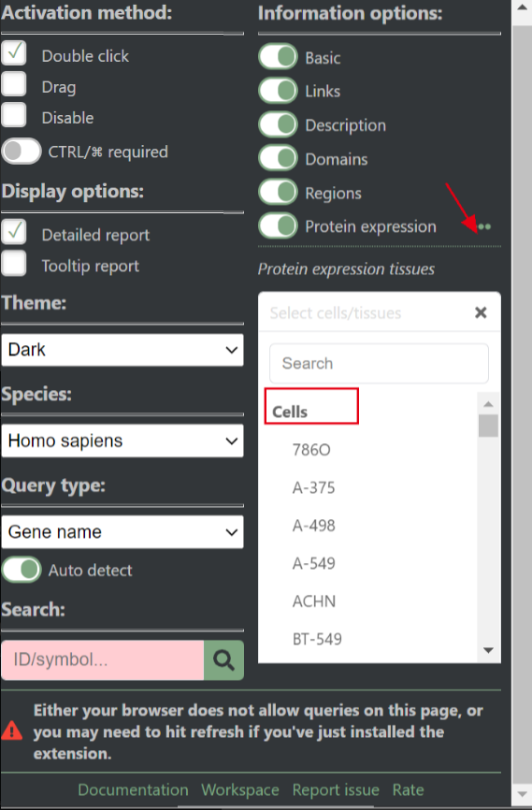The width and height of the screenshot is (532, 810).
Task: Click the tissue list scroll-down arrow
Action: 488,650
